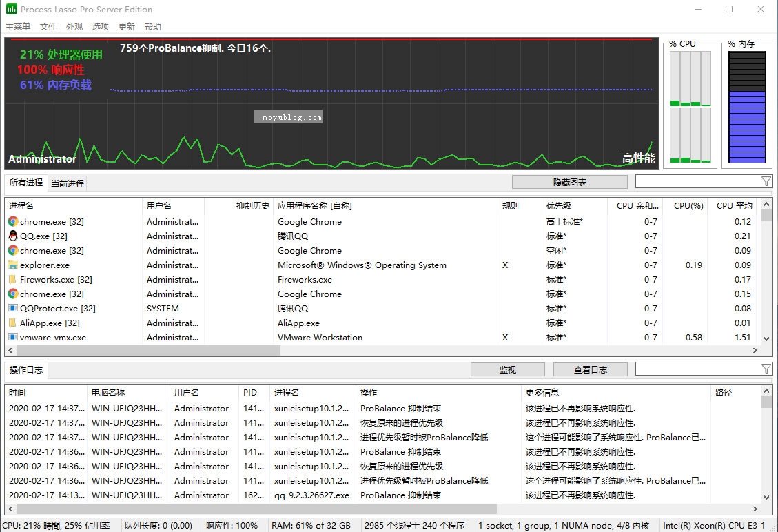Sort by the 规则 column header

pos(520,205)
